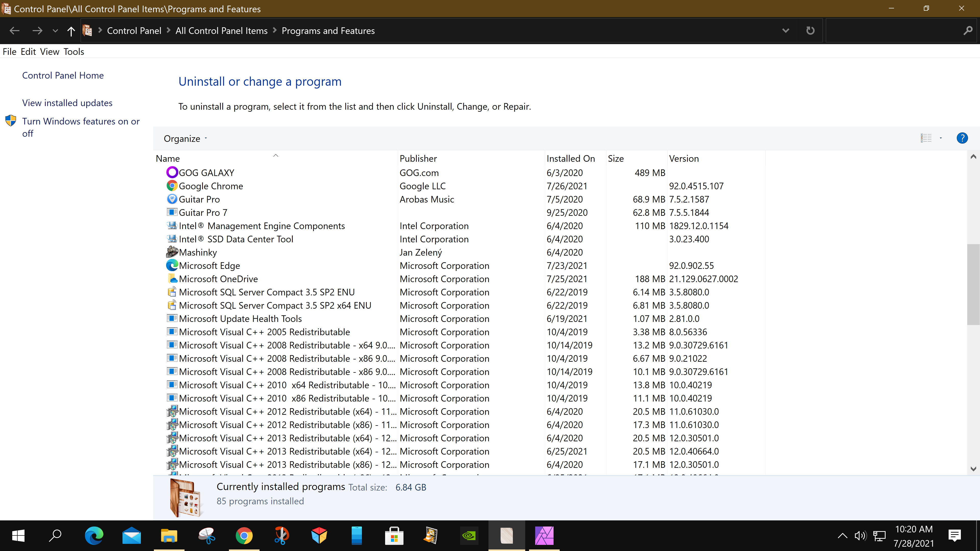Open the Organize dropdown
This screenshot has height=551, width=980.
click(185, 139)
